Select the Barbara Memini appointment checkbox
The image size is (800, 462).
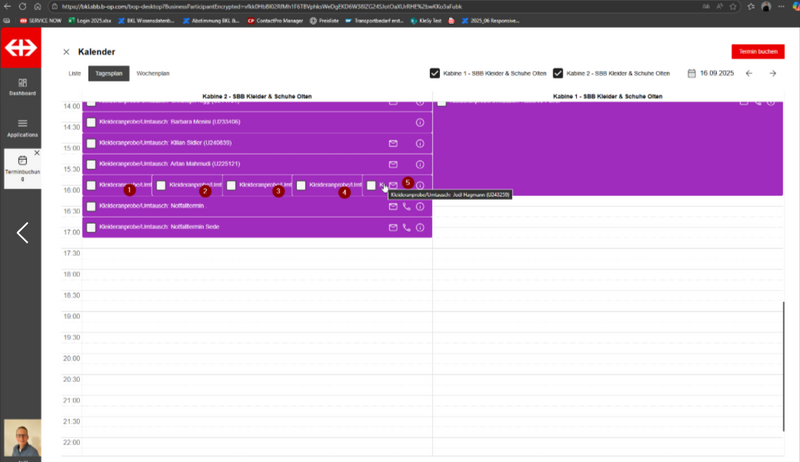91,122
